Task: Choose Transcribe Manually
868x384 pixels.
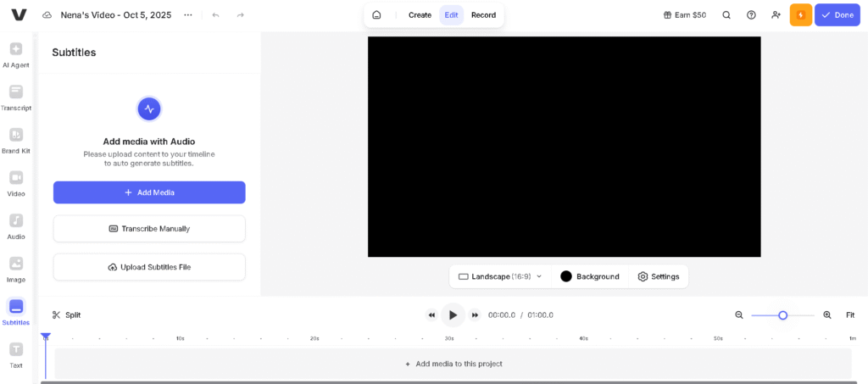Action: pos(149,229)
